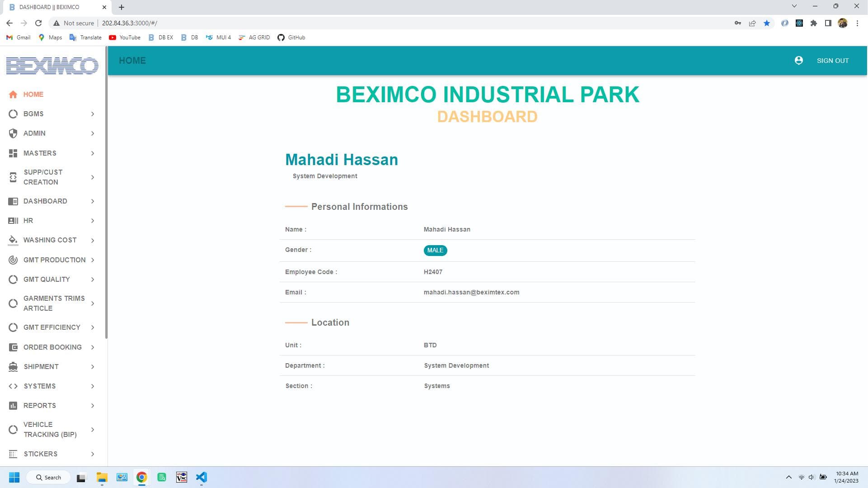This screenshot has height=488, width=868.
Task: Click the BEXIMCO logo
Action: pyautogui.click(x=52, y=66)
